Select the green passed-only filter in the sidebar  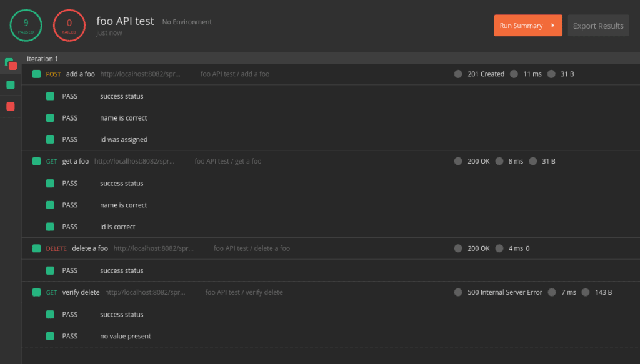[x=10, y=85]
